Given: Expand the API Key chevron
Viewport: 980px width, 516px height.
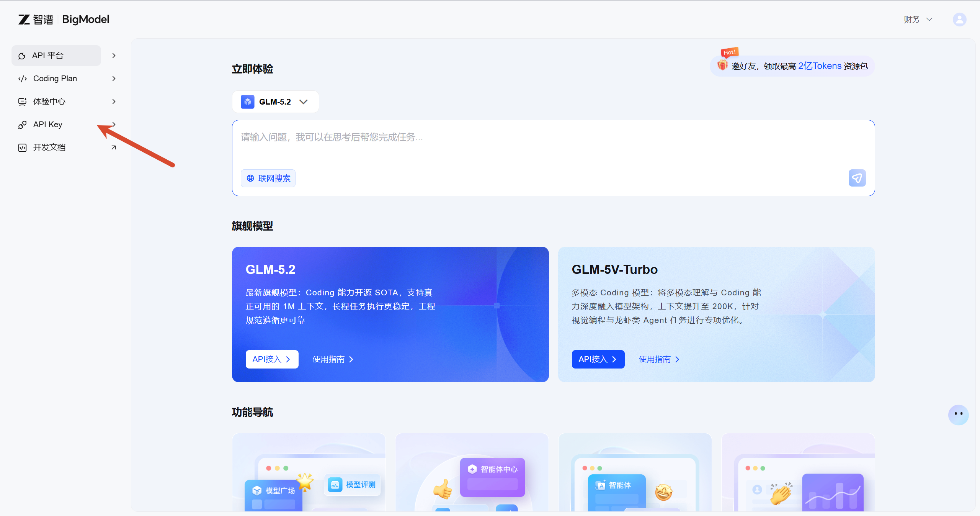Looking at the screenshot, I should (x=114, y=124).
